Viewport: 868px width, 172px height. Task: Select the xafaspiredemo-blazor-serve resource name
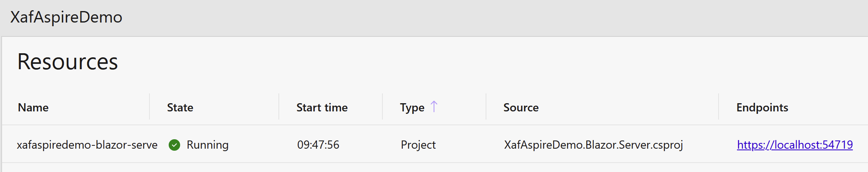point(87,145)
